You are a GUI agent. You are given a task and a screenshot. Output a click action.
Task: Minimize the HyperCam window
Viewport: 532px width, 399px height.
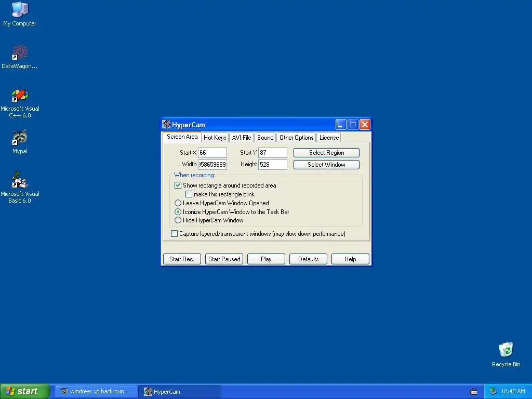click(x=341, y=125)
